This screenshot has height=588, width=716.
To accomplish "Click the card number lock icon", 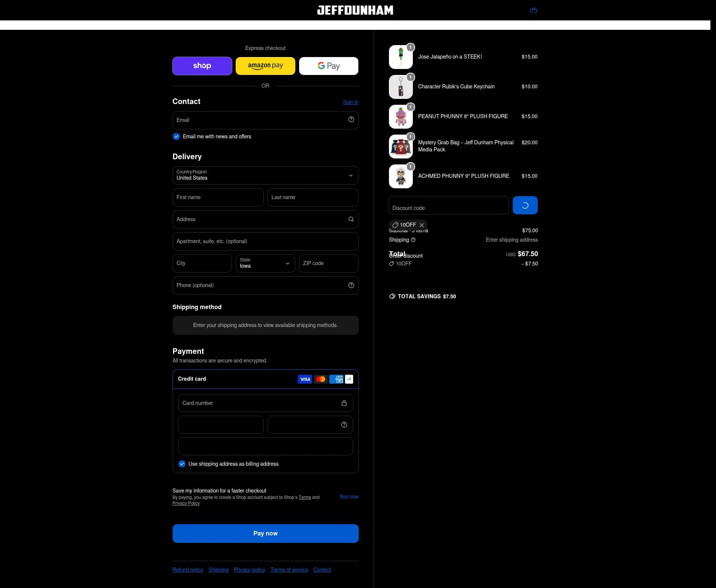I will (344, 403).
